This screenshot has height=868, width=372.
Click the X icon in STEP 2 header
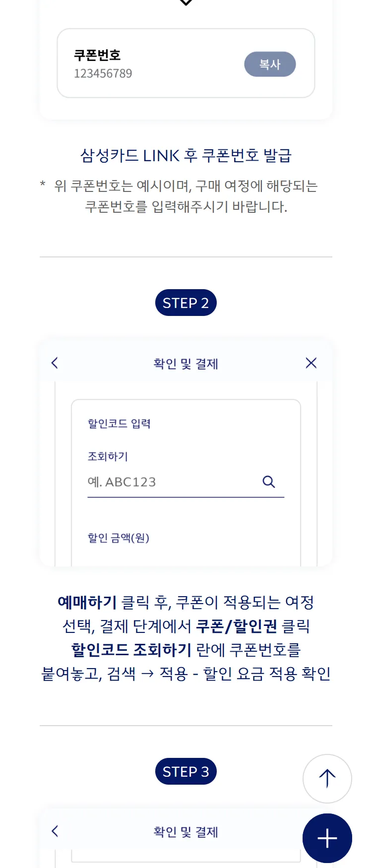[311, 363]
